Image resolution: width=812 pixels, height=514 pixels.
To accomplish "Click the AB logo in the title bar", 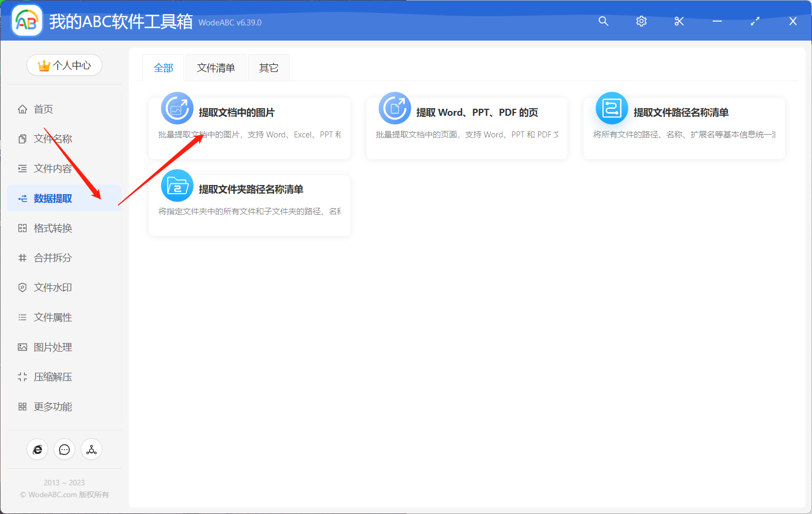I will tap(27, 21).
